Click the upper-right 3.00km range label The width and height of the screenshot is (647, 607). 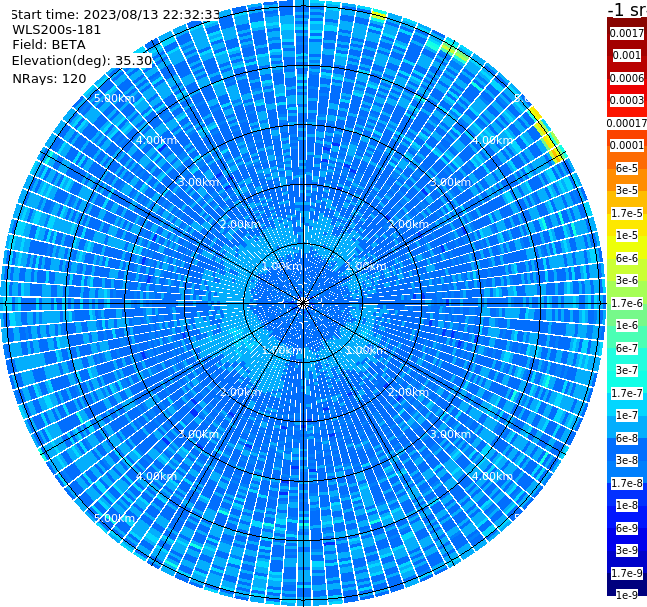pyautogui.click(x=450, y=182)
